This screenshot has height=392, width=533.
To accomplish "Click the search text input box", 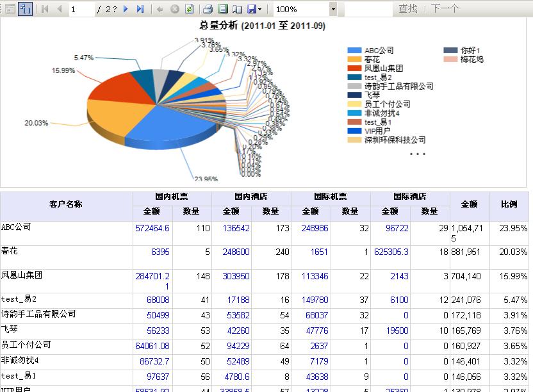I will 367,9.
